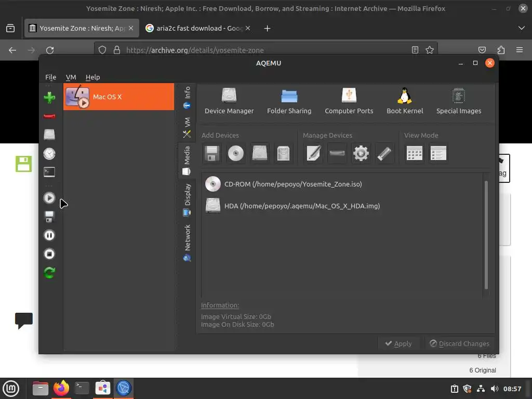Open Folder Sharing settings
Screen dimensions: 532x399
point(289,101)
